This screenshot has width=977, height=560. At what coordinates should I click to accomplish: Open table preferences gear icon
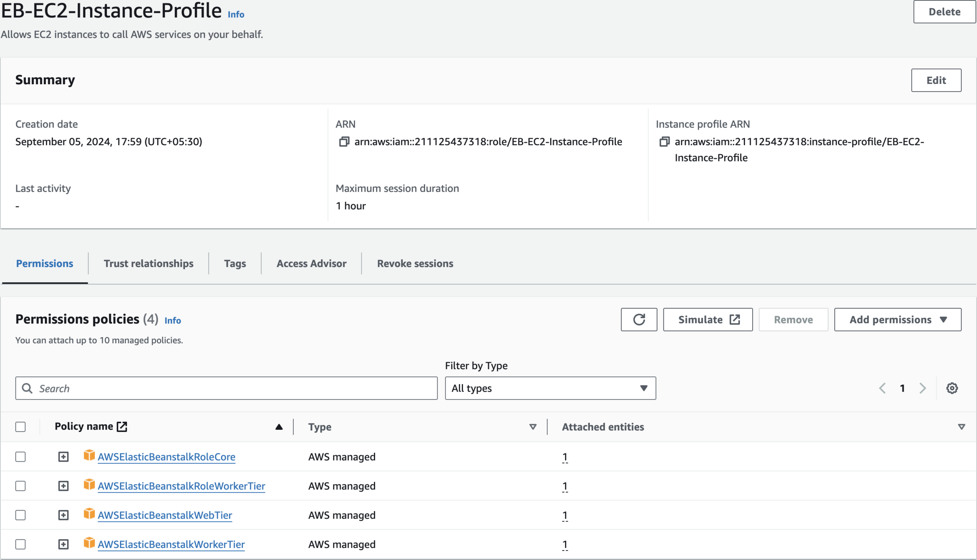point(952,388)
